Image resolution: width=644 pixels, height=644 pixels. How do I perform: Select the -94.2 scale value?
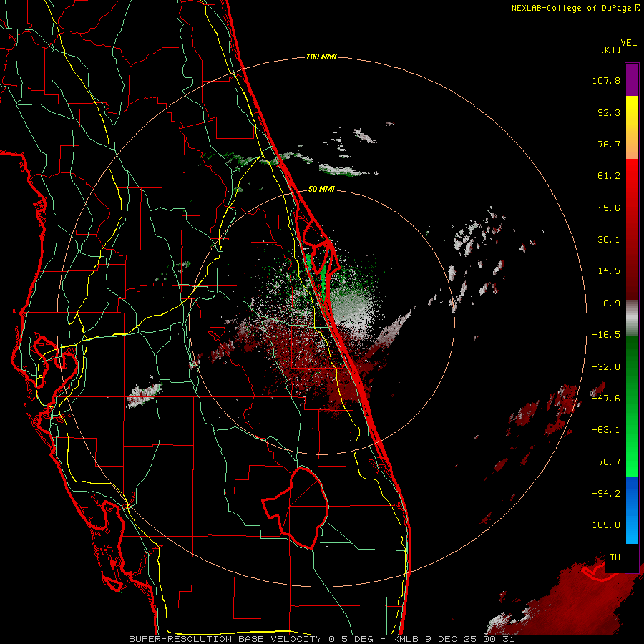pyautogui.click(x=606, y=493)
